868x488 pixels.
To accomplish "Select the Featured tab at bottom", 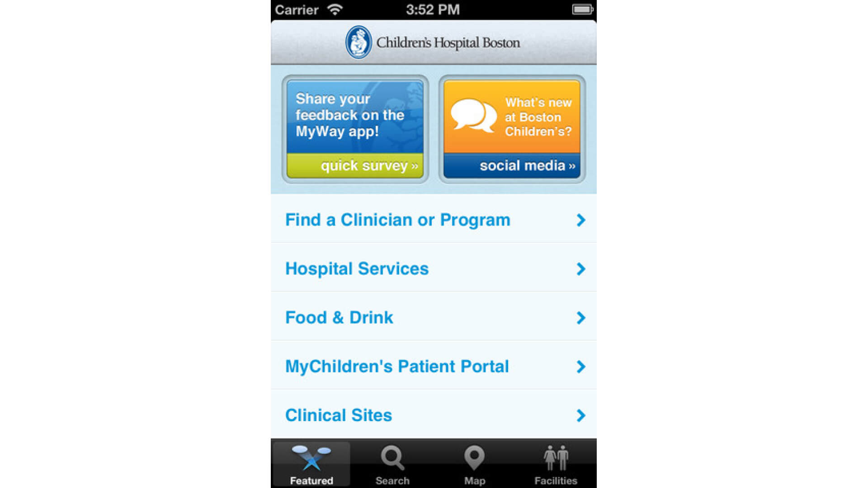I will coord(312,464).
